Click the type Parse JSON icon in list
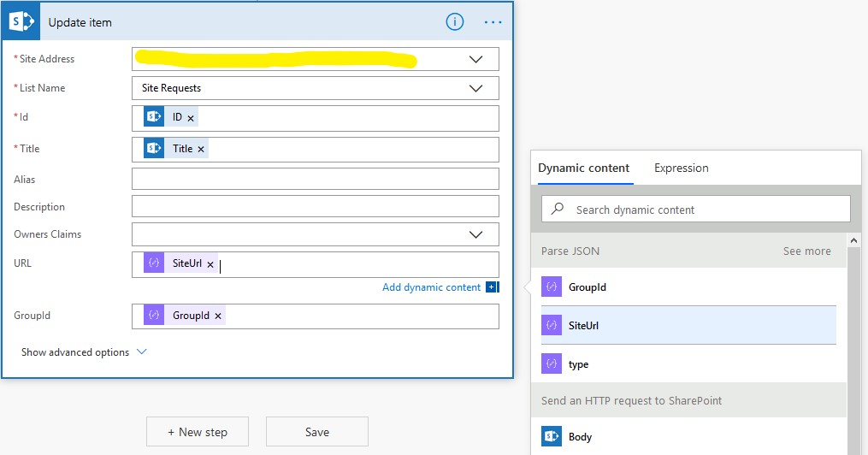Image resolution: width=868 pixels, height=455 pixels. tap(552, 363)
